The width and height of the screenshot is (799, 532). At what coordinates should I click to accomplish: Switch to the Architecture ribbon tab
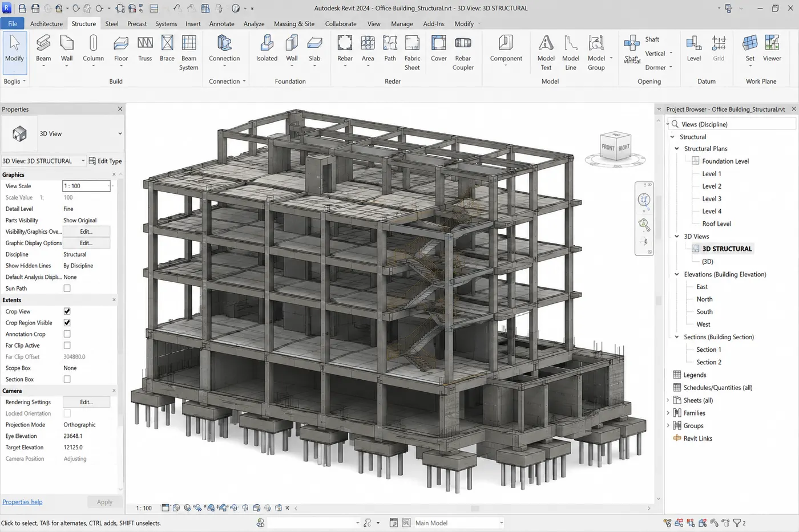[x=46, y=24]
